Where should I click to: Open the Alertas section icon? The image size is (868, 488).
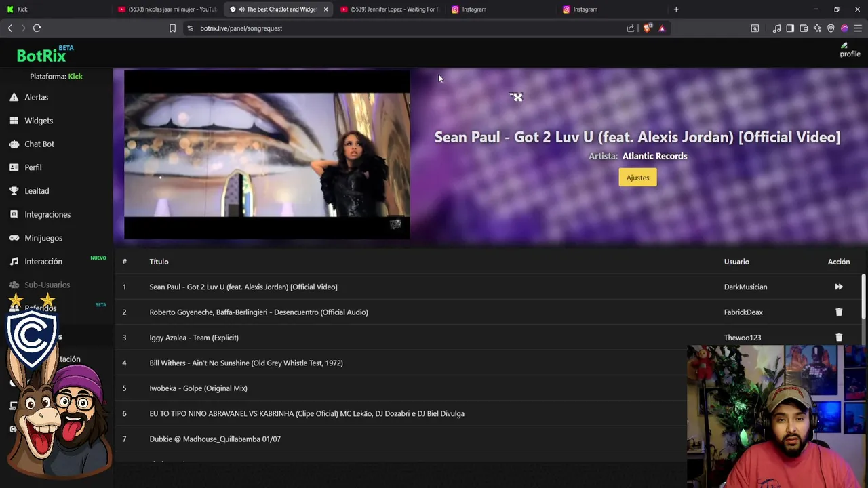pos(14,97)
